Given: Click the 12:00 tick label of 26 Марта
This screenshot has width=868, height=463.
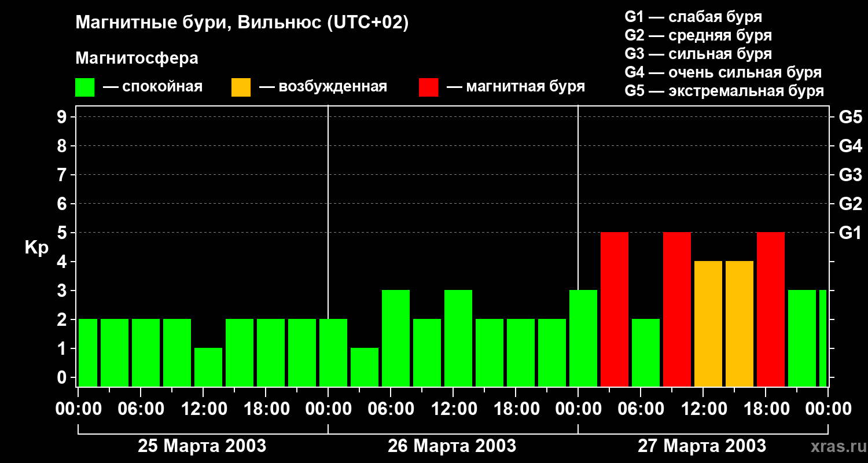Looking at the screenshot, I should 453,409.
